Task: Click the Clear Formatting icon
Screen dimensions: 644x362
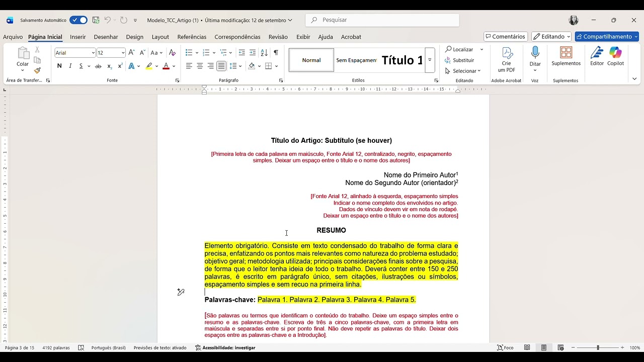Action: [x=172, y=52]
